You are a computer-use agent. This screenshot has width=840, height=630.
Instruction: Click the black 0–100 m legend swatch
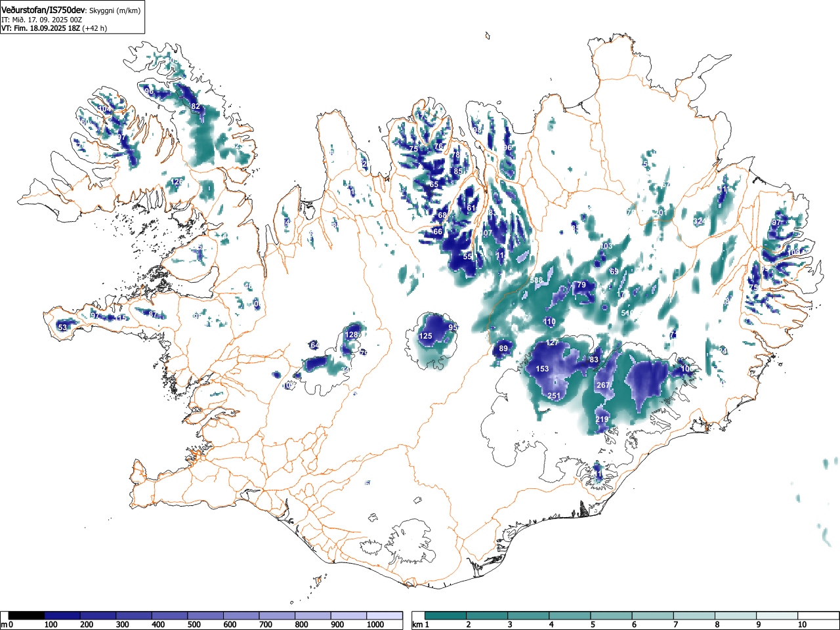pos(27,616)
